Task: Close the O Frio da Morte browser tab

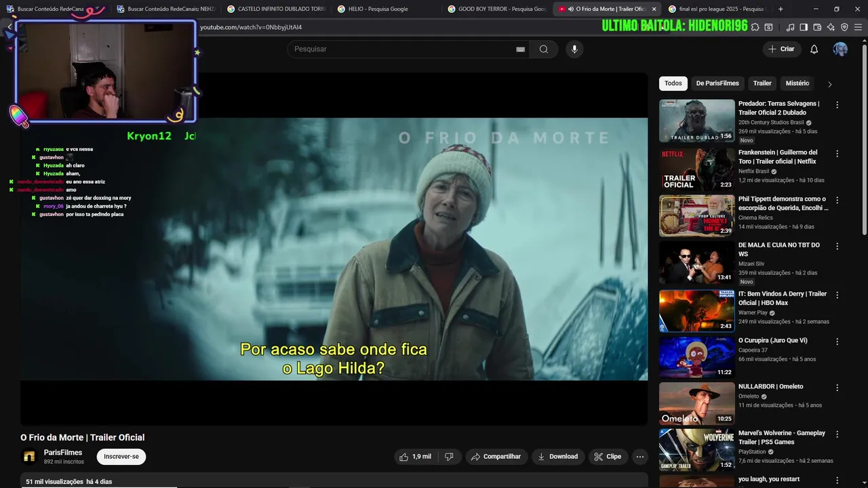Action: pos(654,9)
